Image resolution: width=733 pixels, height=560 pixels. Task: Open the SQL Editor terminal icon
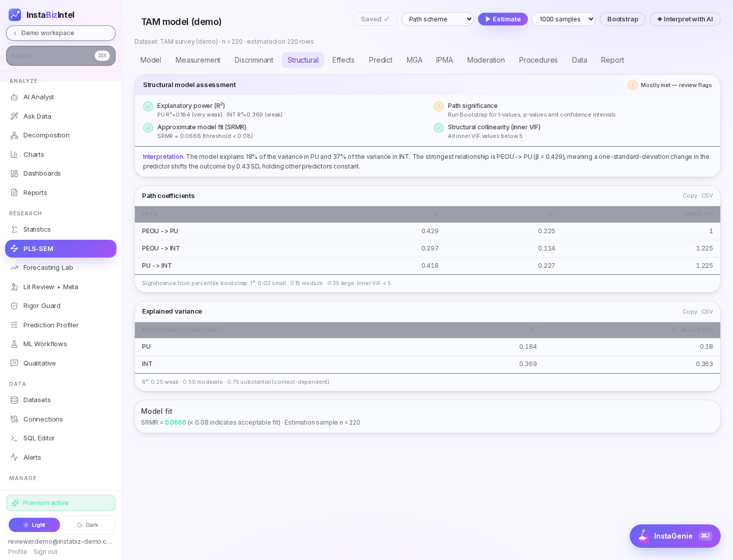pyautogui.click(x=14, y=438)
